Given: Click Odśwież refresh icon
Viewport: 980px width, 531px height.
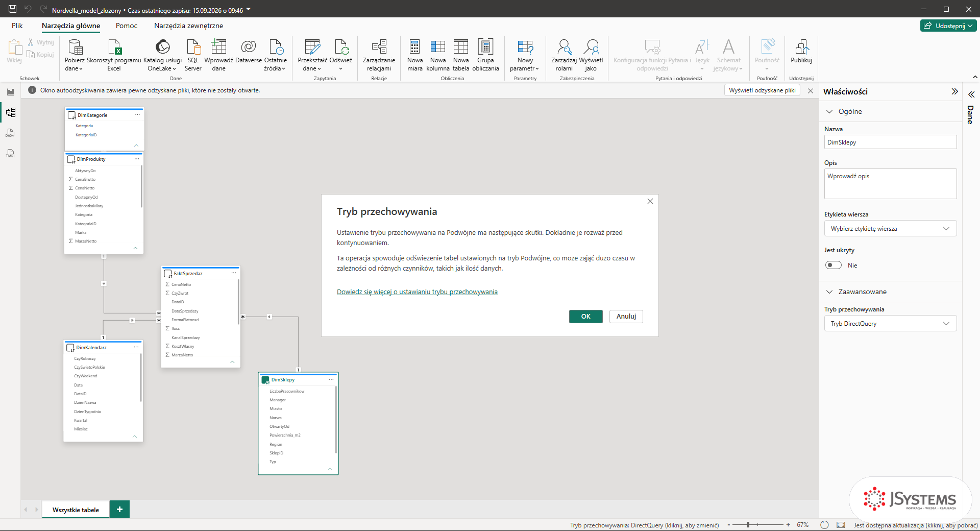Looking at the screenshot, I should [x=341, y=47].
